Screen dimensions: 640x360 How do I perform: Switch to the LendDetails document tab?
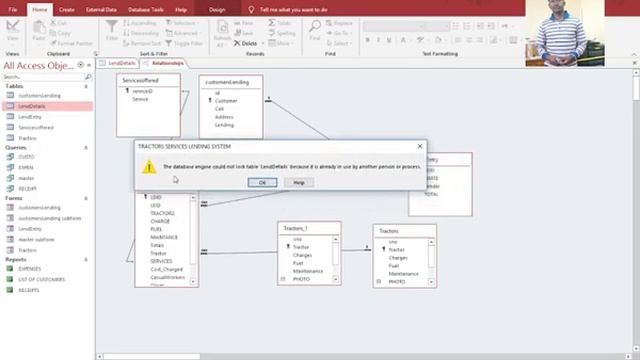point(118,63)
